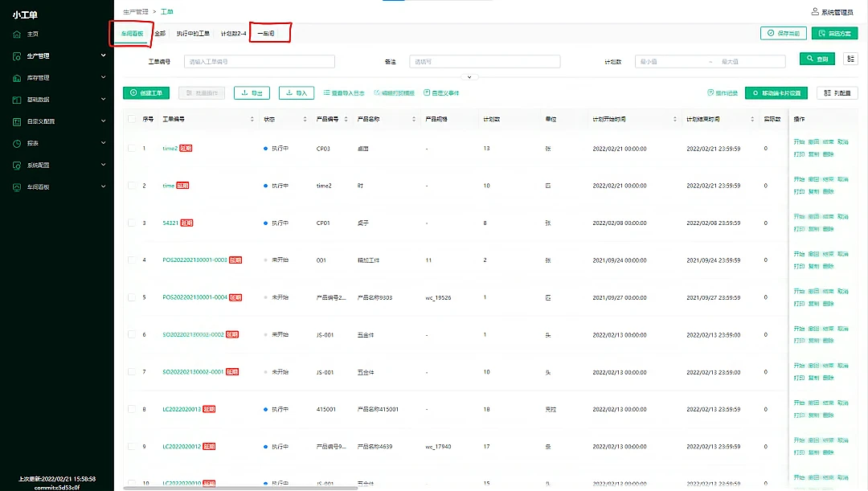Click the 主页 home icon in sidebar

[16, 34]
